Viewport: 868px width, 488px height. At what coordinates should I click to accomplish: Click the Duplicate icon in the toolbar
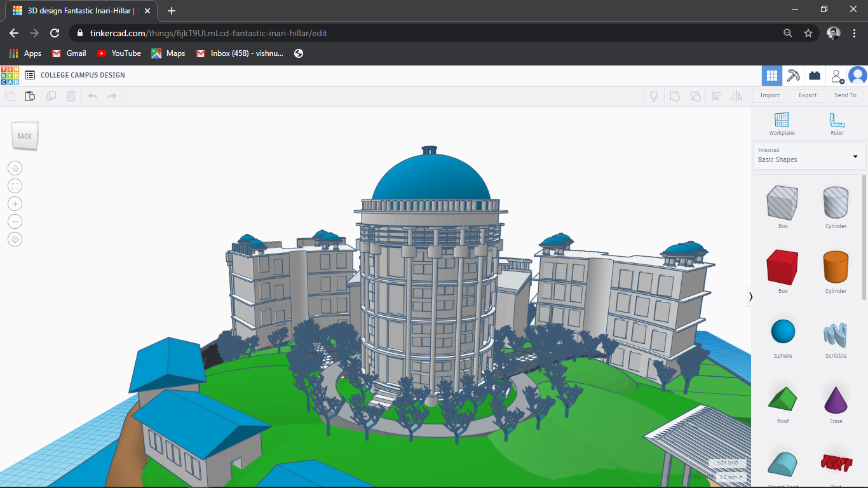pyautogui.click(x=51, y=96)
